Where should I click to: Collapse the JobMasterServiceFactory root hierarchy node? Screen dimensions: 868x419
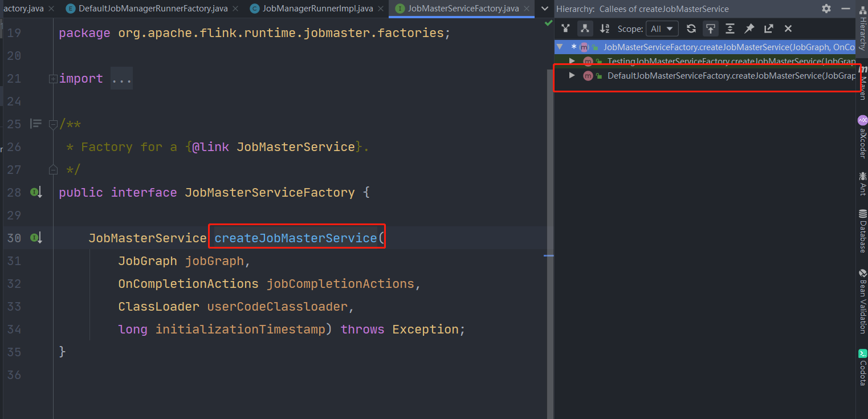(x=560, y=47)
